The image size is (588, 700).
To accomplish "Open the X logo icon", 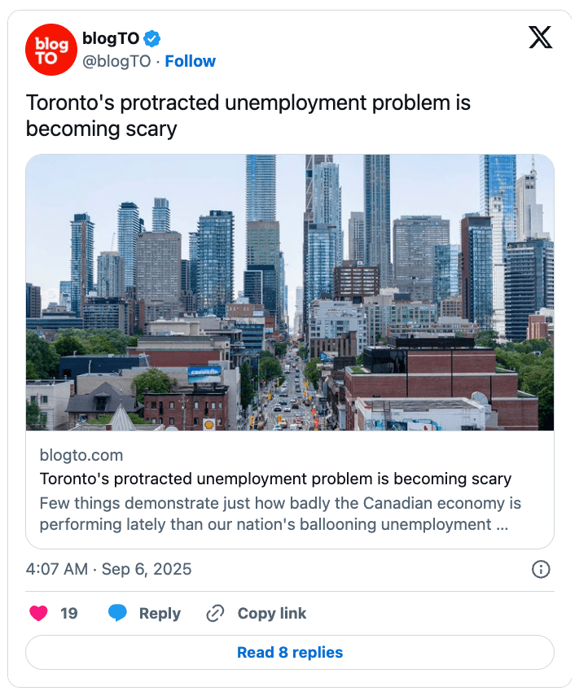I will (x=540, y=37).
